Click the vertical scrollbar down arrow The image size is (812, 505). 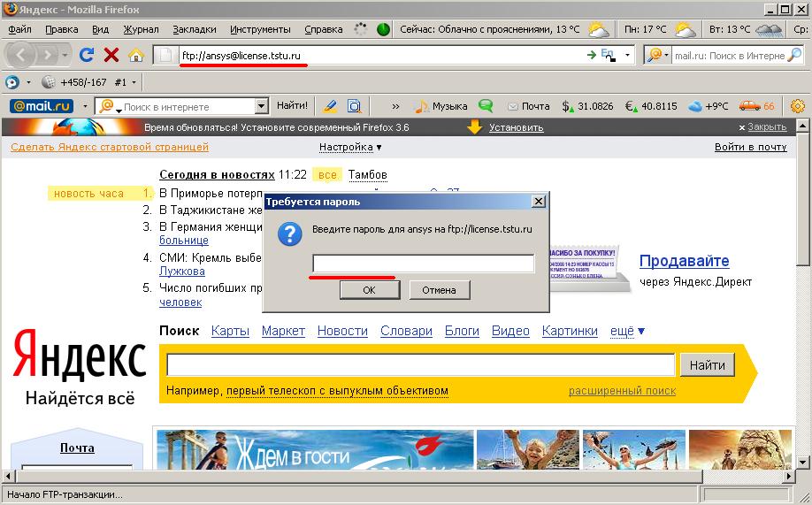tap(802, 462)
